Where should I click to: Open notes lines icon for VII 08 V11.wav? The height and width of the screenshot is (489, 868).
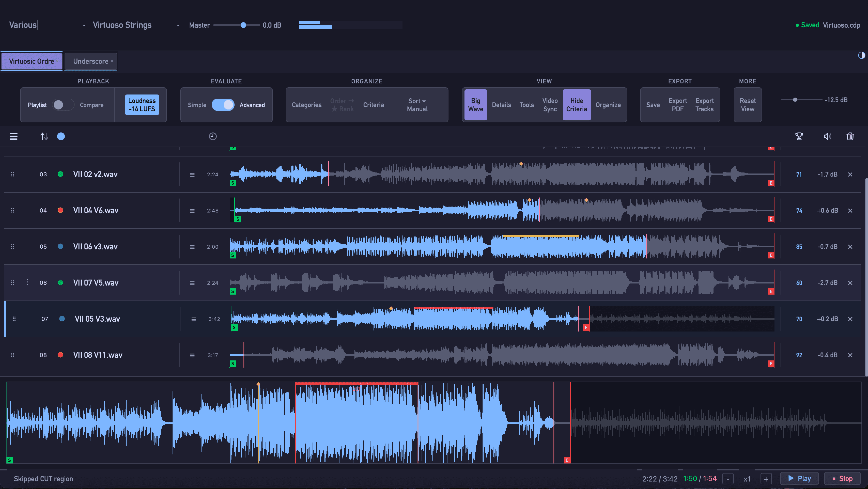(192, 355)
